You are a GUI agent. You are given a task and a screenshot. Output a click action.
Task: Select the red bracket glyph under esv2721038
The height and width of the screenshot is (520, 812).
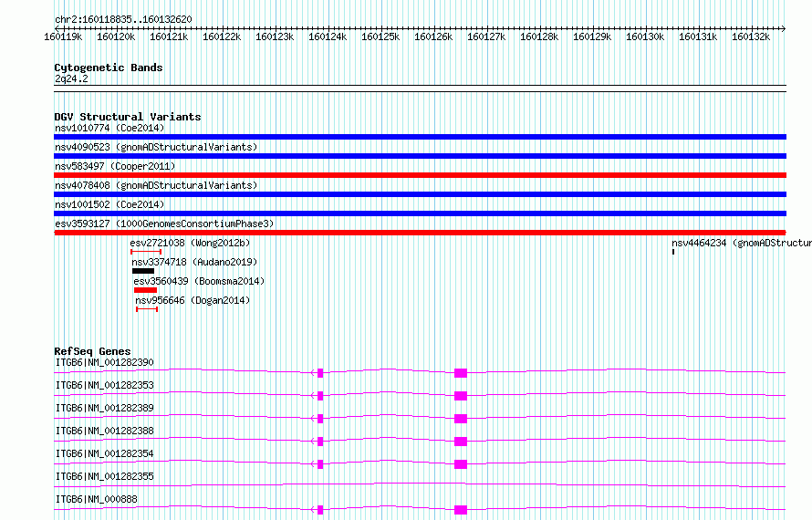coord(146,252)
